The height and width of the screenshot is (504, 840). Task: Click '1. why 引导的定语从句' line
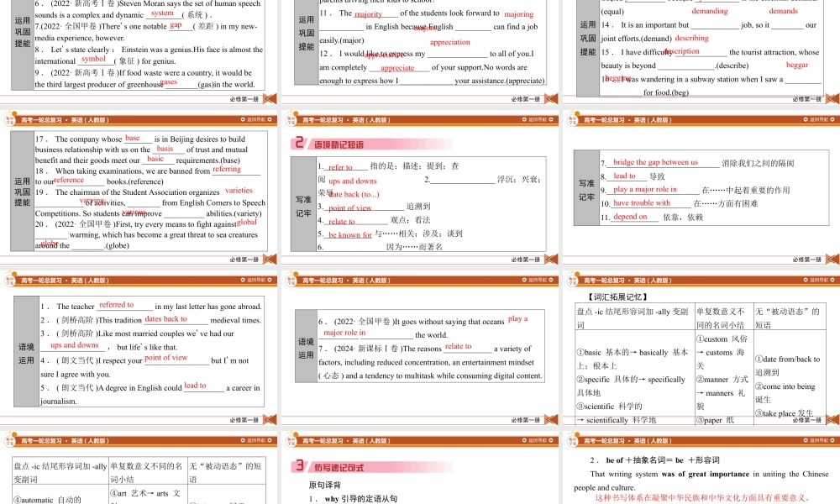pos(353,499)
